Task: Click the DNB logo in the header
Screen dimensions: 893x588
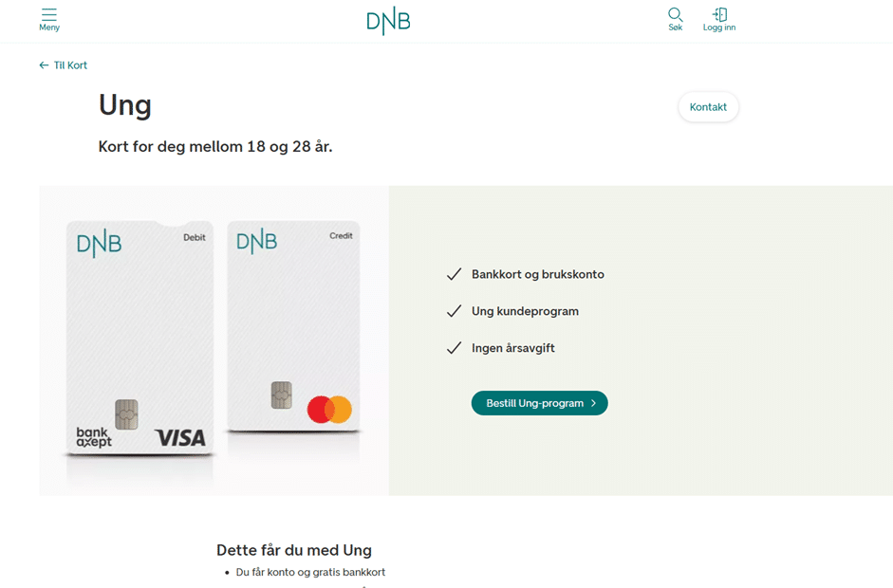Action: click(388, 21)
